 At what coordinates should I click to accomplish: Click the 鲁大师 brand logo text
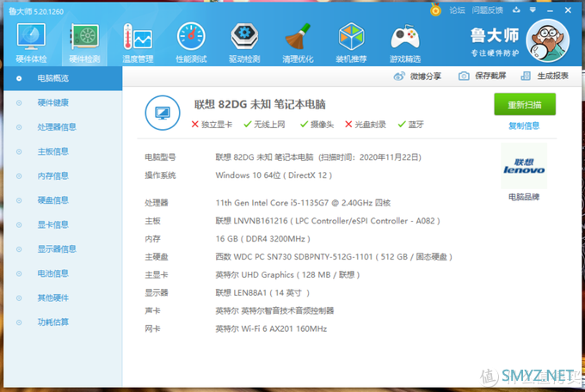coord(495,36)
